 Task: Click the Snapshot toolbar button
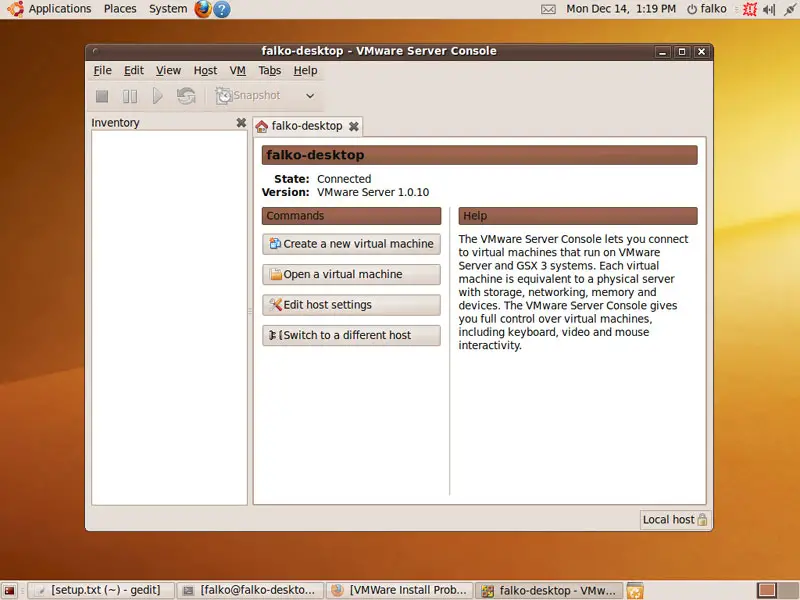248,95
